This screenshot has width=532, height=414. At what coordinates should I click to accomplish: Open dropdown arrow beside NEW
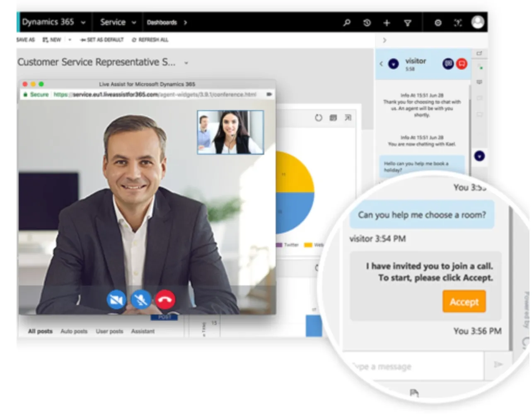[70, 40]
